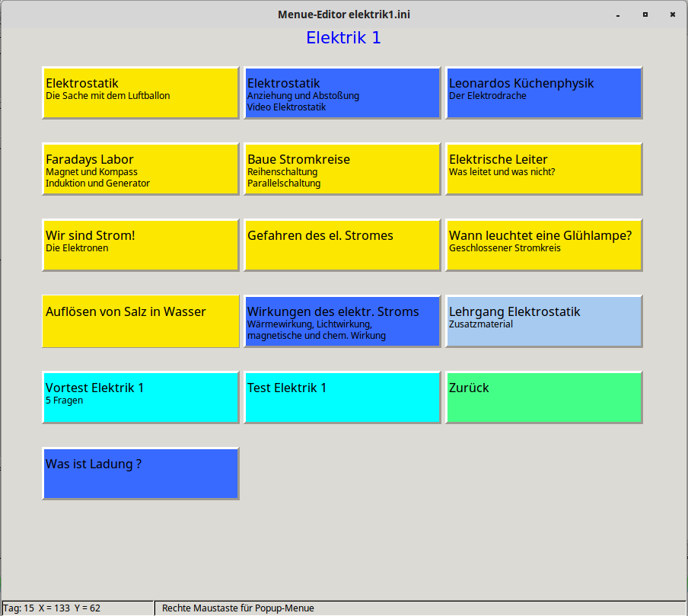Click Gefahren des el. Stromes

(x=342, y=244)
